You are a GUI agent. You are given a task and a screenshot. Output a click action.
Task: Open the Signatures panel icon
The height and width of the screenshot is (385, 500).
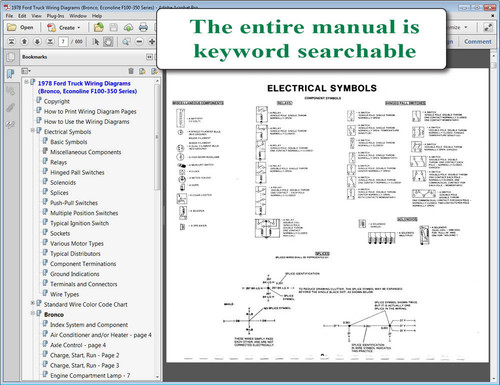pyautogui.click(x=11, y=125)
